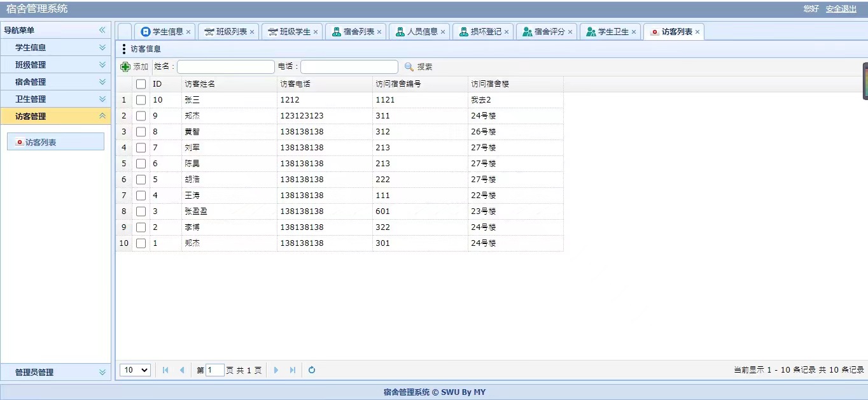
Task: Click the previous page arrow
Action: (182, 370)
